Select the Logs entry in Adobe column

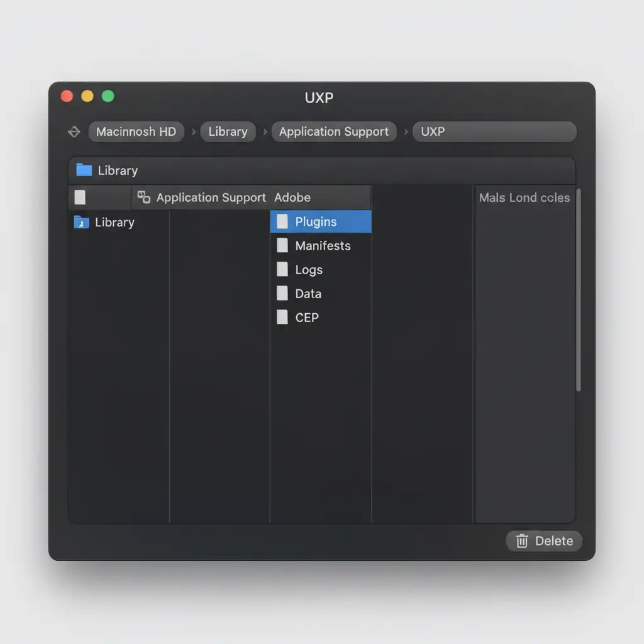309,270
